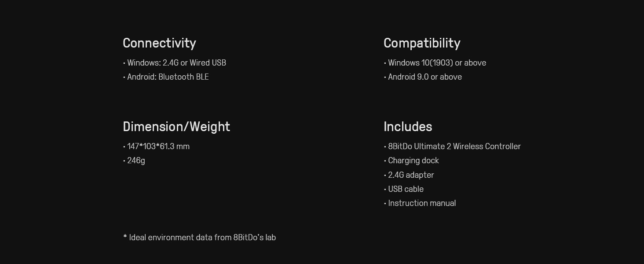644x264 pixels.
Task: Click the 2.4G adapter list item
Action: 411,175
